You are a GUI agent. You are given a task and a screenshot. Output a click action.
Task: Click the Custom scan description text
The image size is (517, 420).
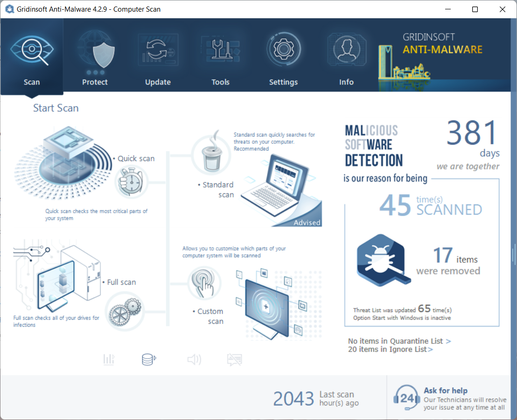pos(234,252)
